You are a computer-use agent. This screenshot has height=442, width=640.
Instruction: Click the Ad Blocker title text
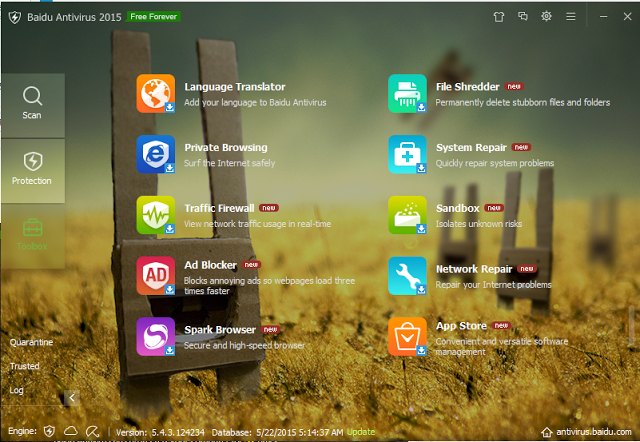(210, 265)
